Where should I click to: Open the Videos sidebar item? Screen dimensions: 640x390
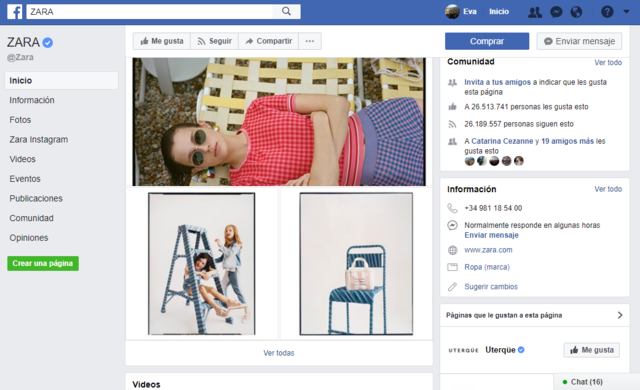[x=22, y=159]
